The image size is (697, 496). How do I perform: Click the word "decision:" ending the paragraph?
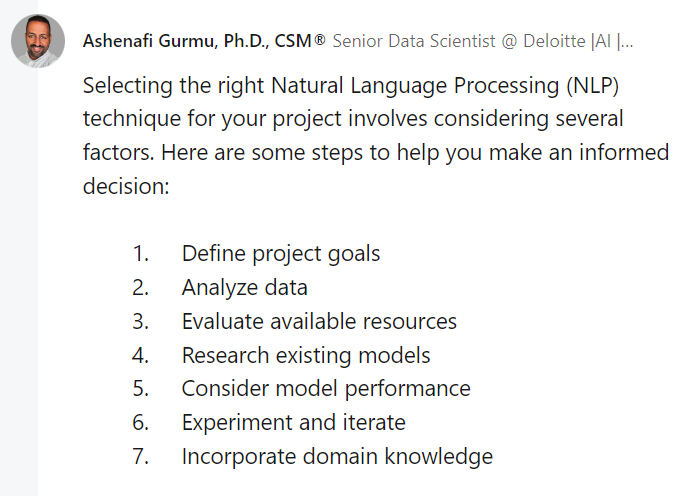tap(126, 186)
